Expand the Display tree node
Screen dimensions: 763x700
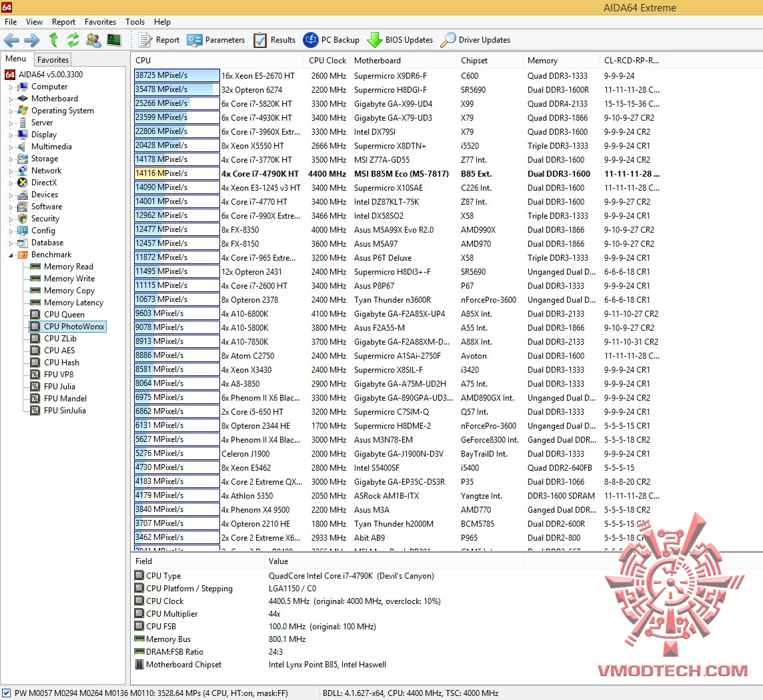pyautogui.click(x=11, y=135)
